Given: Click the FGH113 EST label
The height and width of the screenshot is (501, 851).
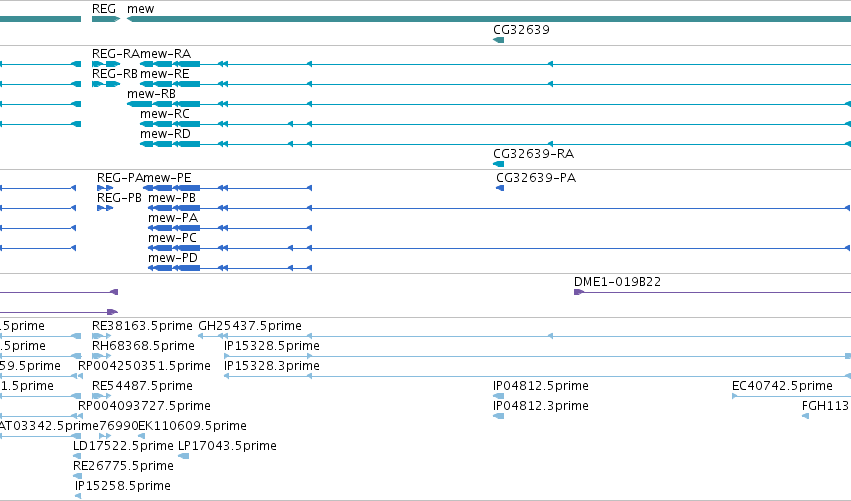Looking at the screenshot, I should coord(825,407).
